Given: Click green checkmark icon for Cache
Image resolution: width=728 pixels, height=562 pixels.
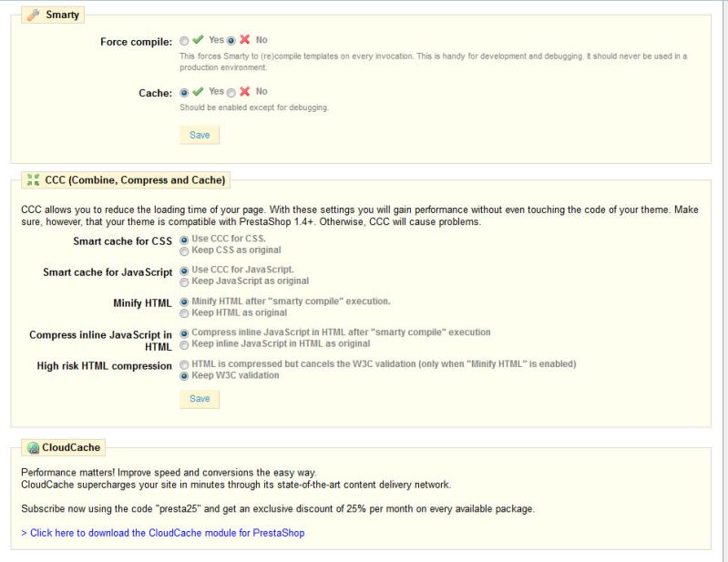Looking at the screenshot, I should [x=199, y=91].
